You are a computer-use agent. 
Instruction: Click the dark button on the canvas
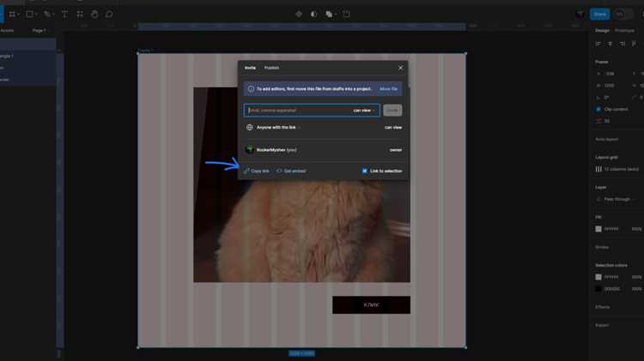click(371, 304)
